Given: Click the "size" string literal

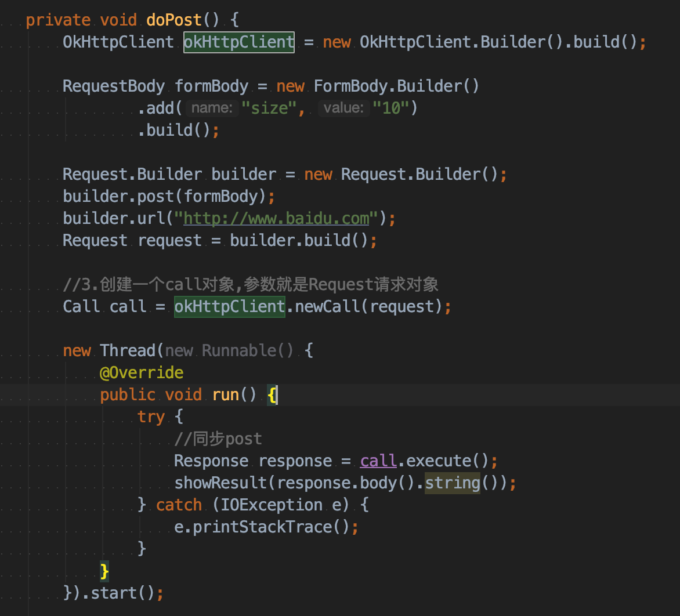Looking at the screenshot, I should point(269,108).
